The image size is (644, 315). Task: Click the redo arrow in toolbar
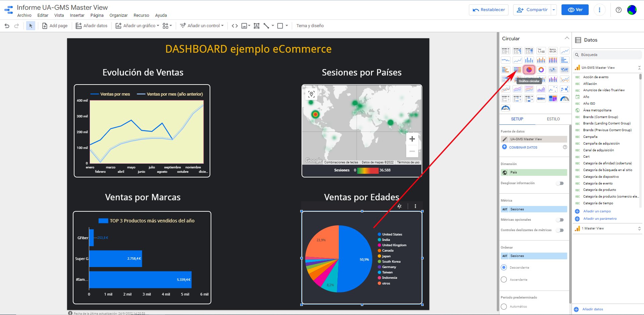16,26
